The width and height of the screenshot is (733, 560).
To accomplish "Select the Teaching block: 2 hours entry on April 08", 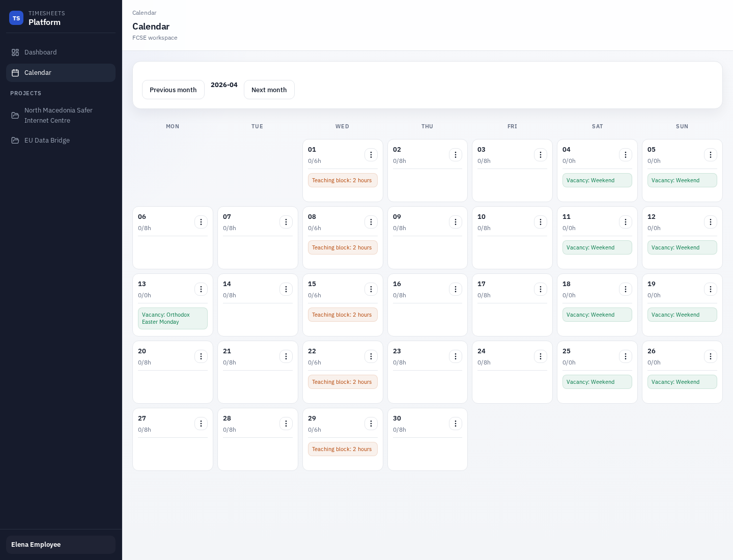I will pos(342,247).
